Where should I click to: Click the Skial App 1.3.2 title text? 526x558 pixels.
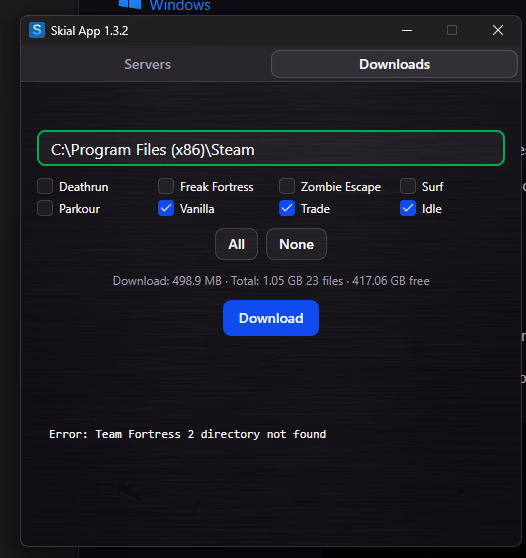[89, 31]
